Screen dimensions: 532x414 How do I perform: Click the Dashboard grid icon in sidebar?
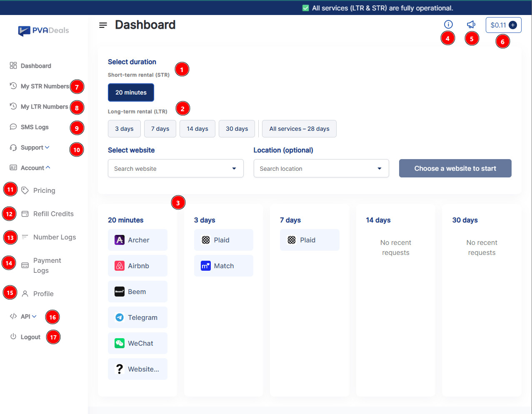pos(13,65)
